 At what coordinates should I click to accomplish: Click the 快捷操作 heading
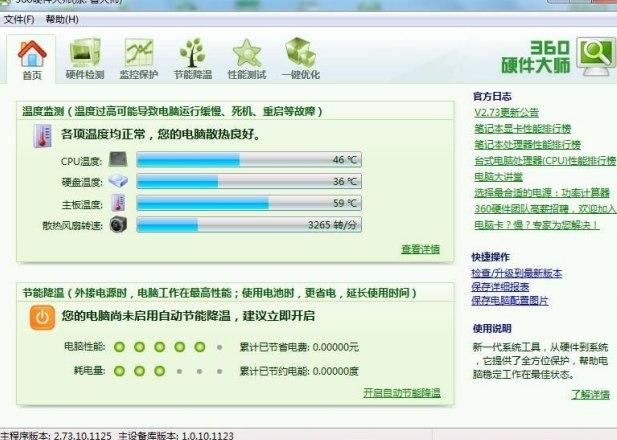pyautogui.click(x=491, y=257)
